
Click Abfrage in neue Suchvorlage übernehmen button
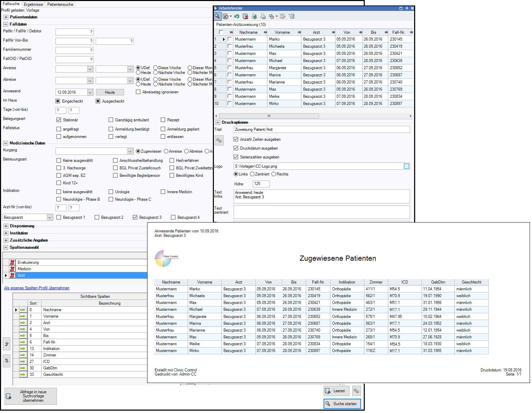click(x=31, y=396)
